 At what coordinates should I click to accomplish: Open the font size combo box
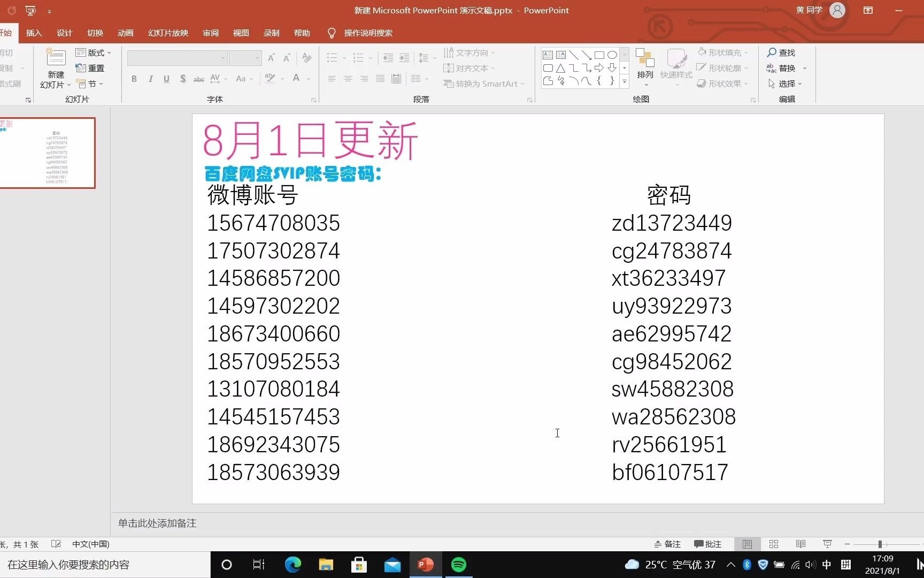245,57
